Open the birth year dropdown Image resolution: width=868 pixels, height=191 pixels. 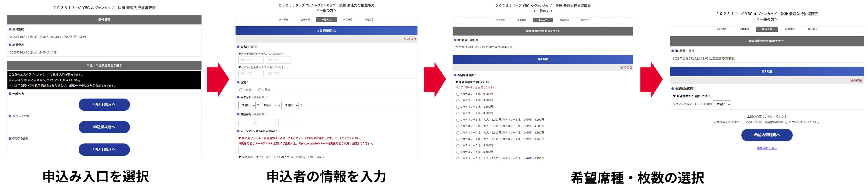pyautogui.click(x=247, y=105)
